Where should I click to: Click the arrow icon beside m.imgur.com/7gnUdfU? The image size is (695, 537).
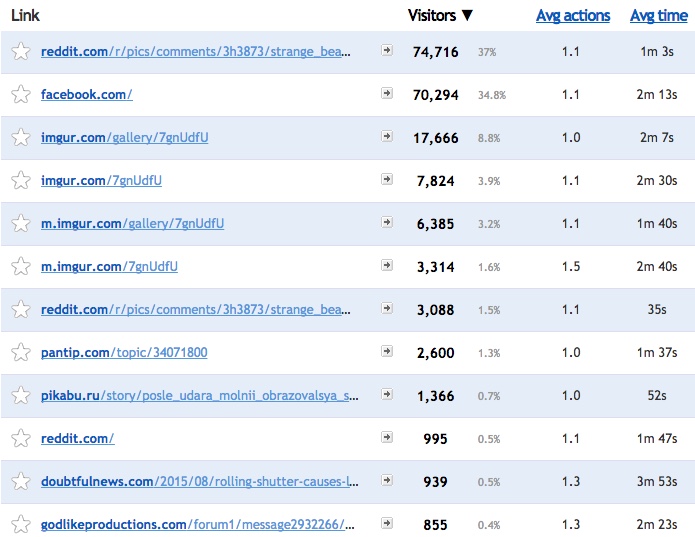[x=387, y=265]
